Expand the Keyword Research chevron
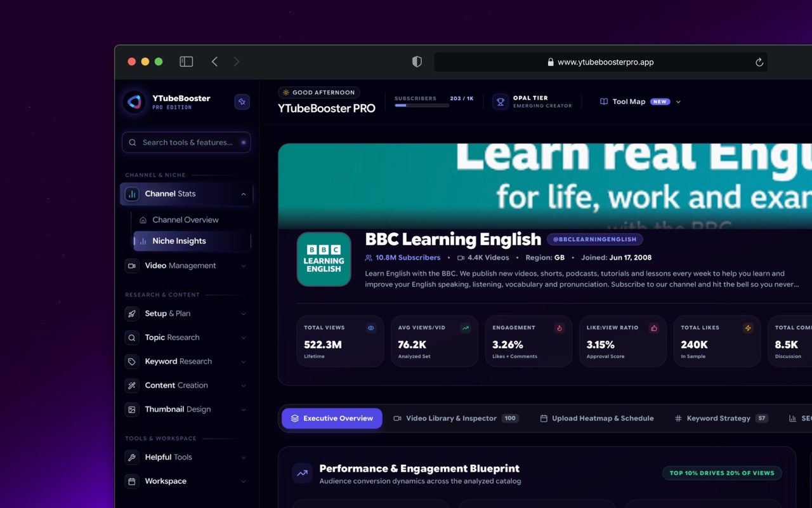The height and width of the screenshot is (508, 812). pyautogui.click(x=244, y=362)
